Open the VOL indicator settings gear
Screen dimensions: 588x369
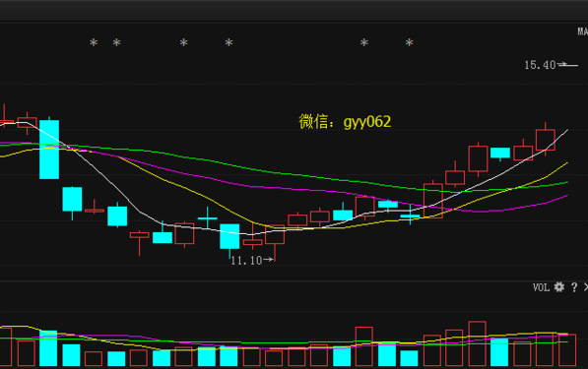tap(558, 287)
